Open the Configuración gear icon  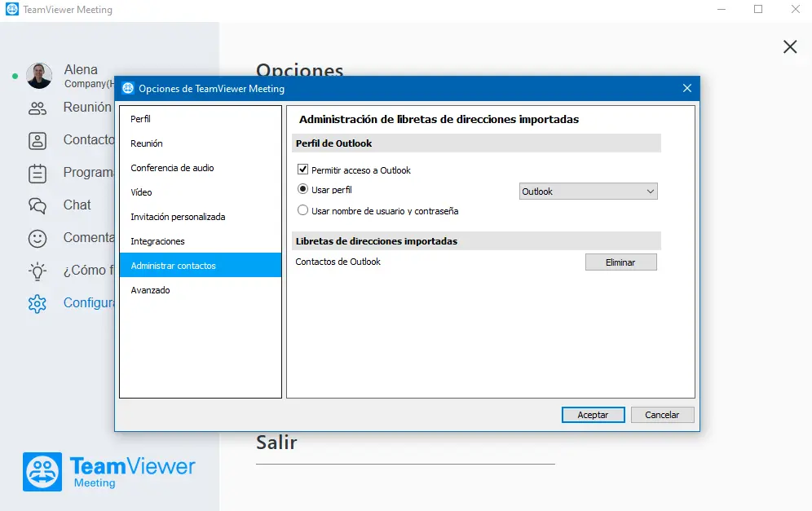(38, 304)
